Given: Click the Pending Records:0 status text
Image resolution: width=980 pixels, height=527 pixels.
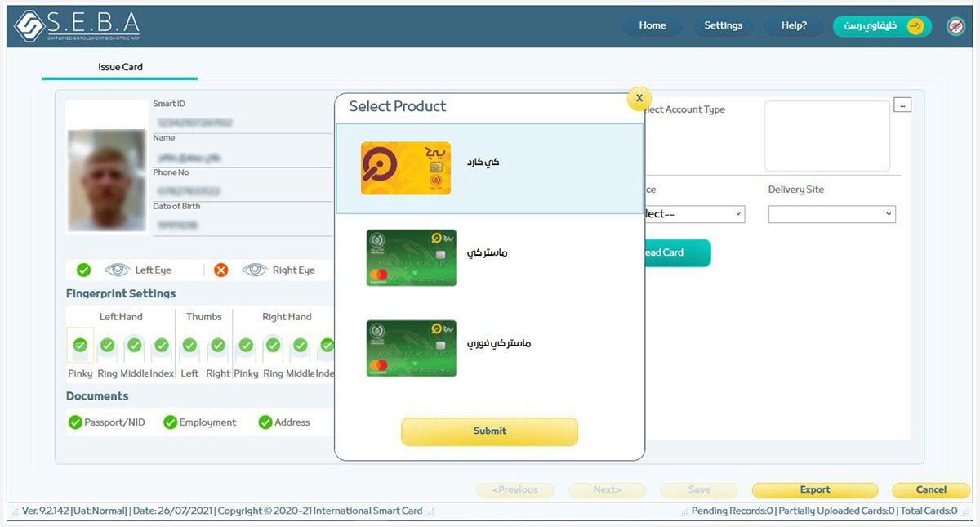Looking at the screenshot, I should tap(733, 511).
